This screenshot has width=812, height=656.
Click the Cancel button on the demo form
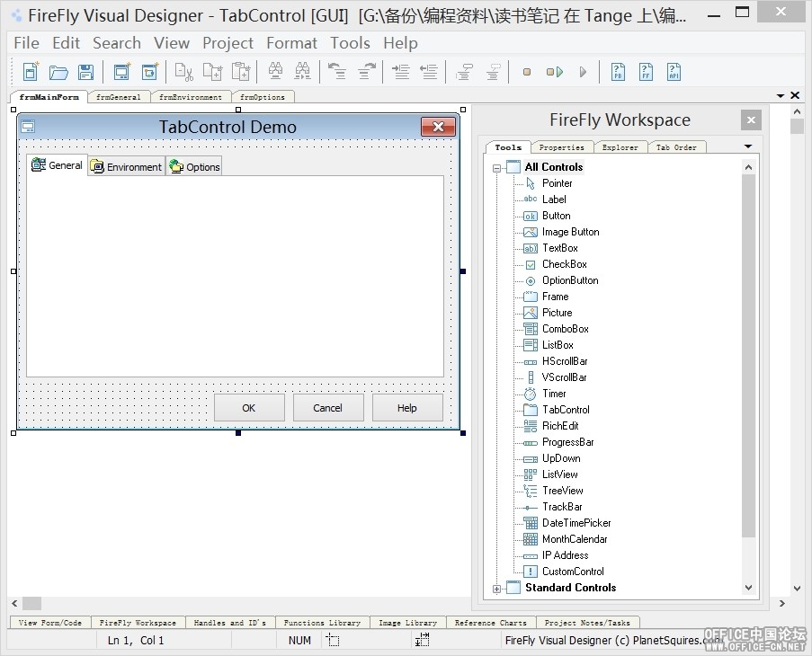328,408
